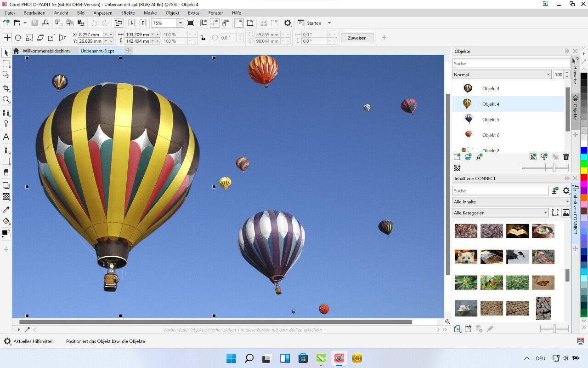The height and width of the screenshot is (368, 588).
Task: Pick the Eraser tool in toolbox
Action: (x=6, y=172)
